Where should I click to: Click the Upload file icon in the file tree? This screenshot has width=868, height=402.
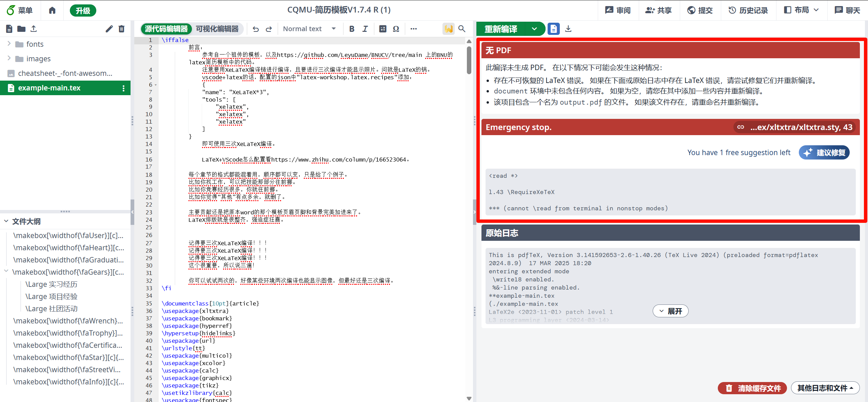[34, 29]
